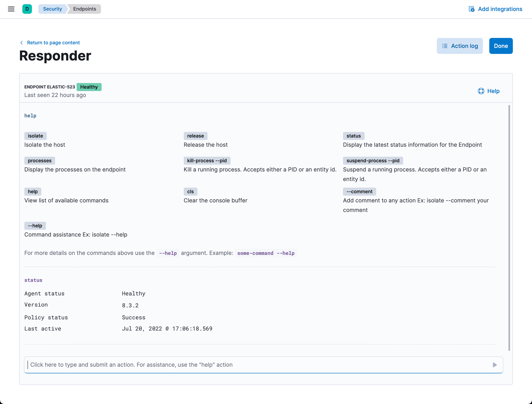The height and width of the screenshot is (404, 532).
Task: Select the Security breadcrumb
Action: tap(52, 9)
